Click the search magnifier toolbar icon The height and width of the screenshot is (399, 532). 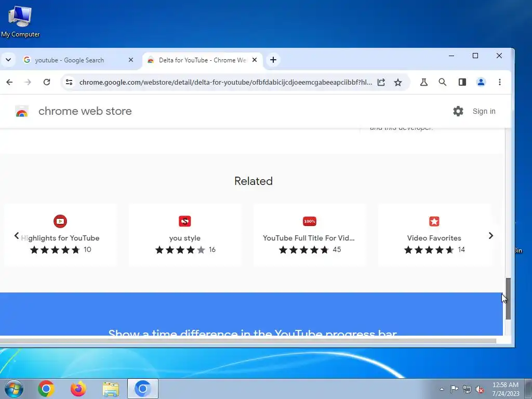click(x=443, y=82)
